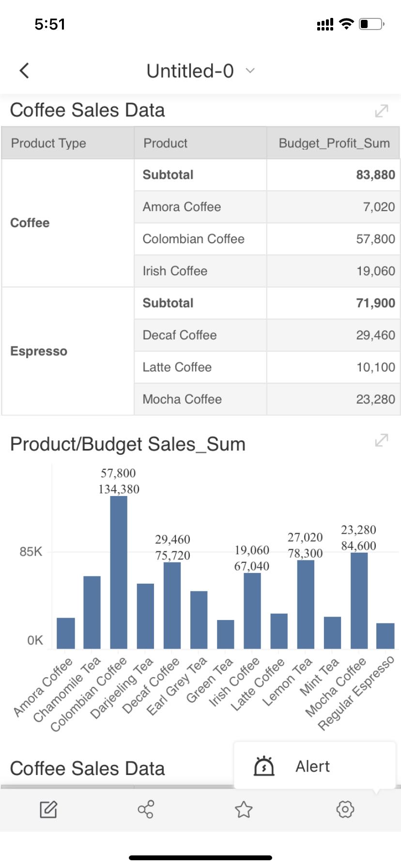Tap the Budget_Profit_Sum column header
401x868 pixels.
334,143
